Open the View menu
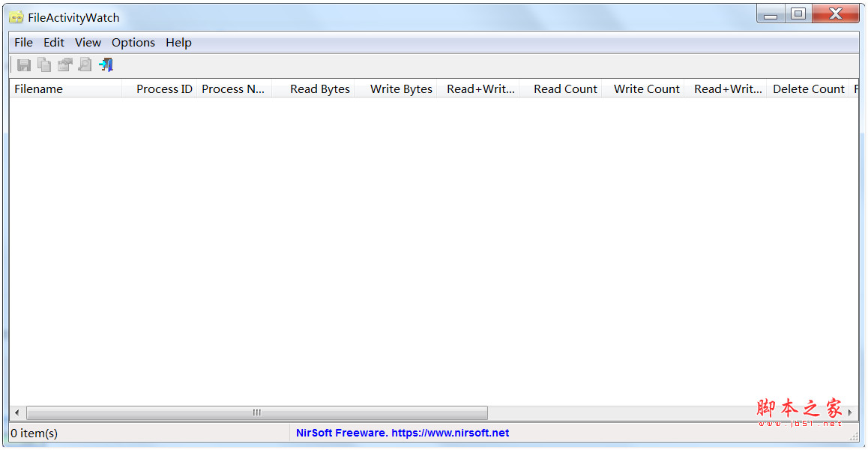The height and width of the screenshot is (450, 868). [x=88, y=43]
